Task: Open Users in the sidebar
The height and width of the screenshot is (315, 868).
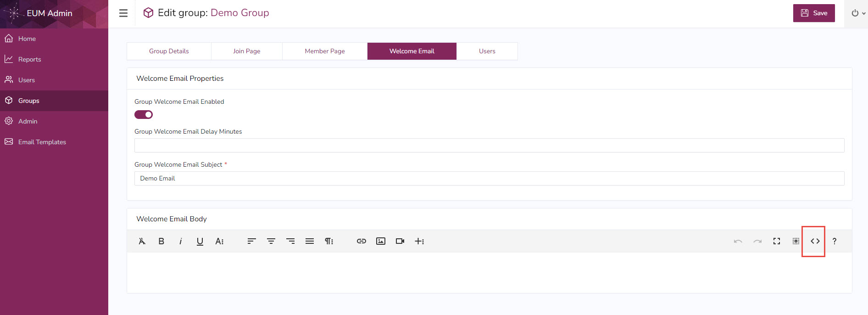Action: pyautogui.click(x=54, y=80)
